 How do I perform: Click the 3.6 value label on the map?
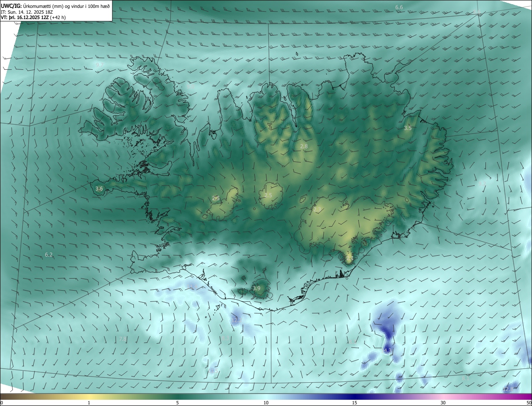[99, 188]
